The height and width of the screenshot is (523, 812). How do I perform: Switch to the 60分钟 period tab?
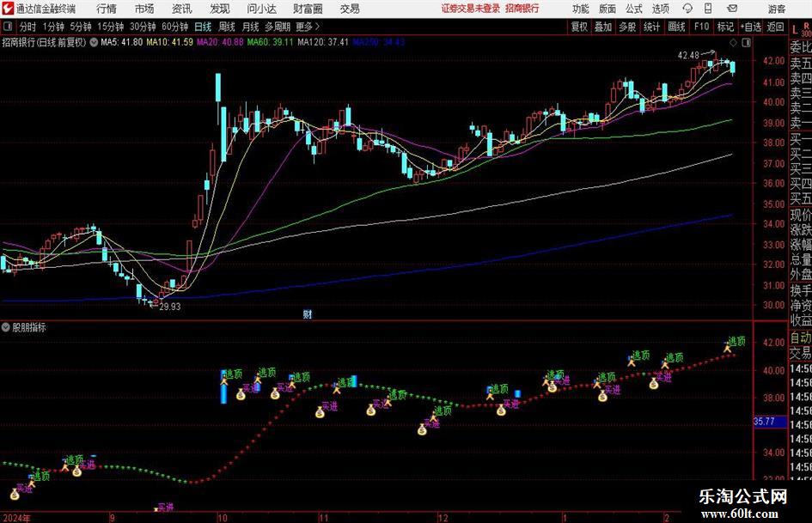pos(174,27)
